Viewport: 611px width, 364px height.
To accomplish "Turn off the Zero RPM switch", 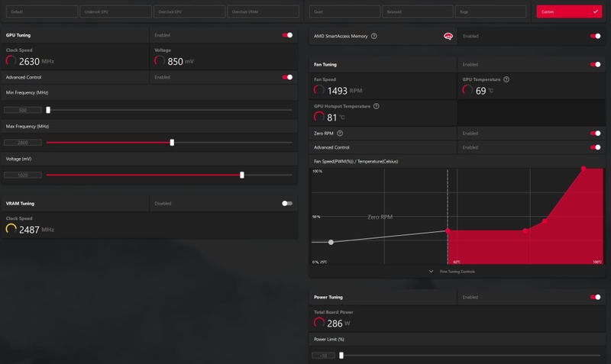I will [595, 133].
